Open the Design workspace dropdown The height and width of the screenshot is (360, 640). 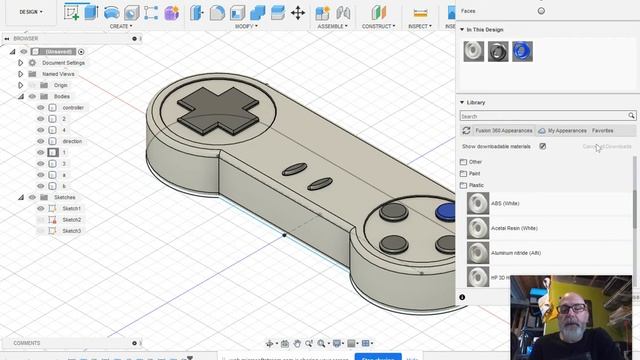[31, 12]
